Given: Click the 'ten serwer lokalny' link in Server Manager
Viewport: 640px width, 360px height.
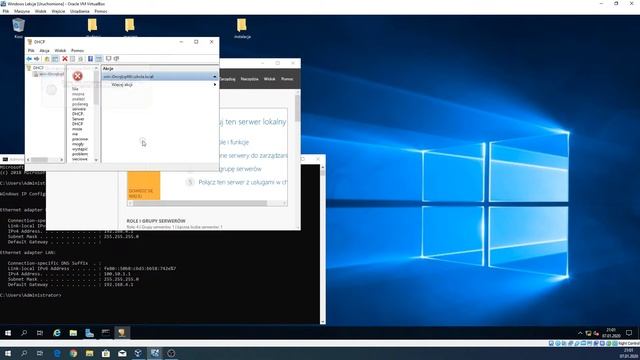Looking at the screenshot, I should point(256,122).
